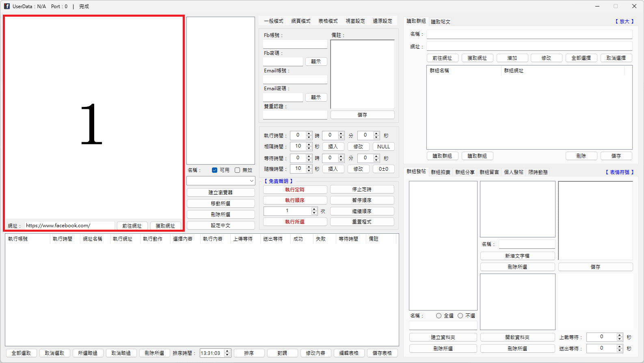Open the 個人發帖 tab
Viewport: 644px width, 363px height.
[x=514, y=172]
